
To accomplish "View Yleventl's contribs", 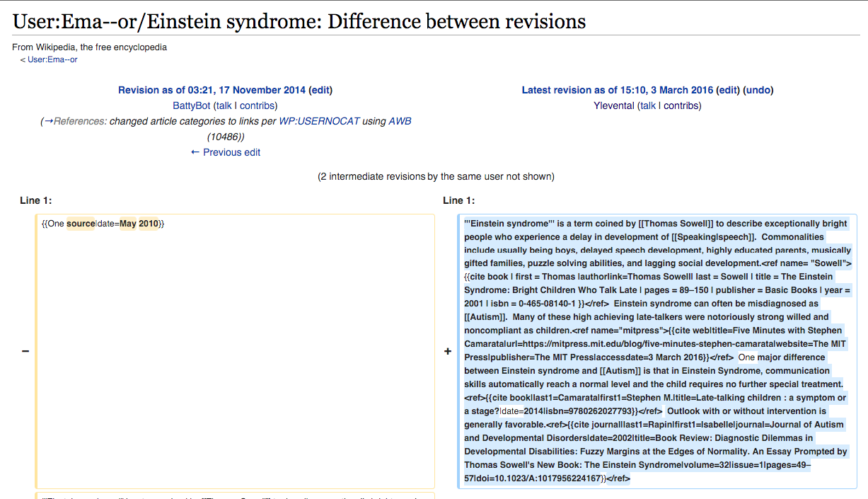I will tap(681, 105).
